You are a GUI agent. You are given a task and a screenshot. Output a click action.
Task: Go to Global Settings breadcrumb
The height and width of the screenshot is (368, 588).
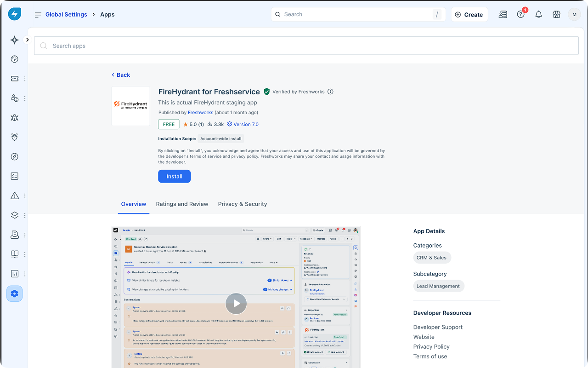[x=66, y=15]
